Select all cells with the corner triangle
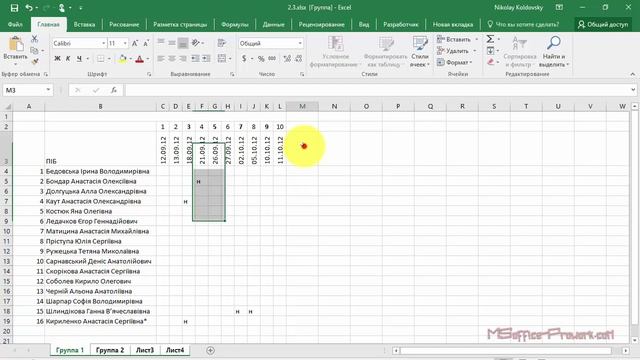The height and width of the screenshot is (360, 640). tap(7, 107)
